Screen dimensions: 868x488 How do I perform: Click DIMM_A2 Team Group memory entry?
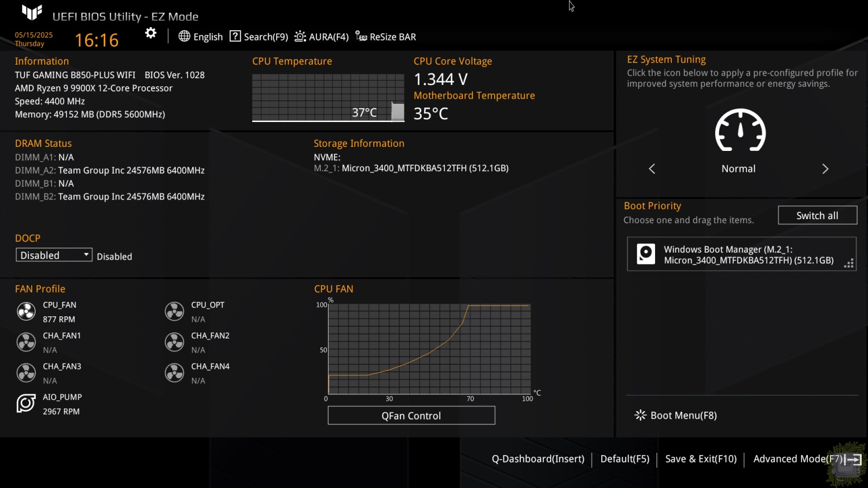pos(110,170)
